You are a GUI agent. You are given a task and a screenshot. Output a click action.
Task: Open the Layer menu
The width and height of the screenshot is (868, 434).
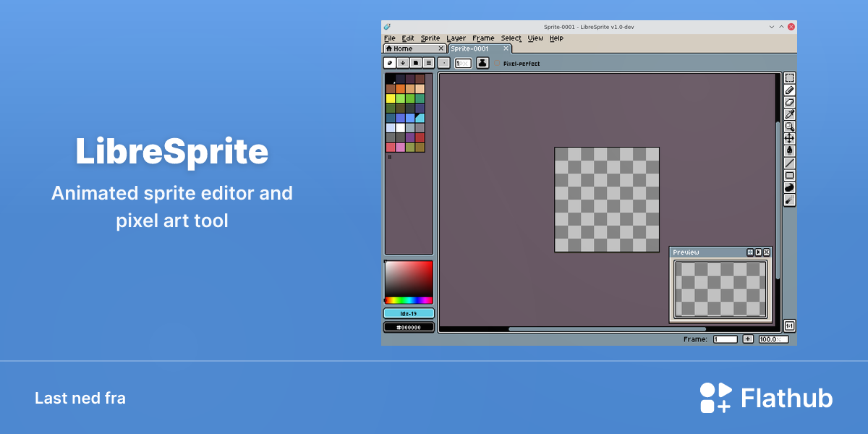coord(456,38)
